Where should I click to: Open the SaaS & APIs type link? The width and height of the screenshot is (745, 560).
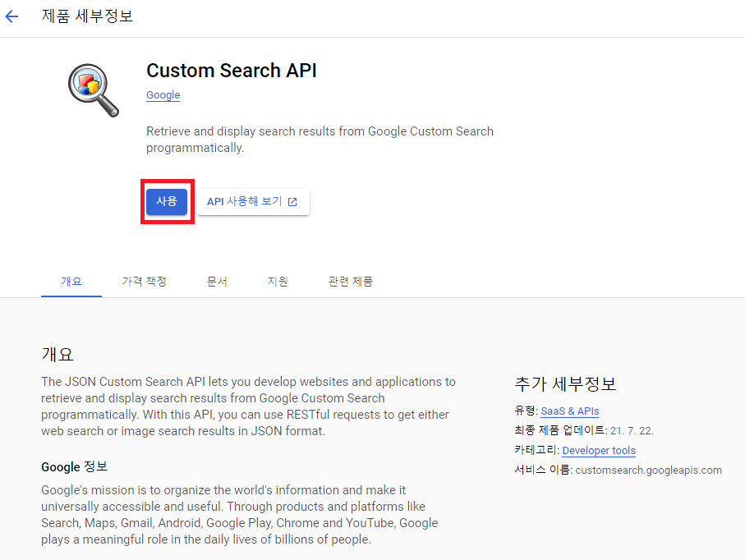point(570,411)
